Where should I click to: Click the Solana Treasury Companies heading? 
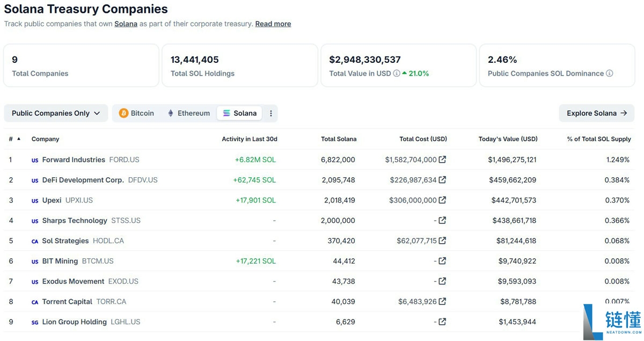pos(86,9)
